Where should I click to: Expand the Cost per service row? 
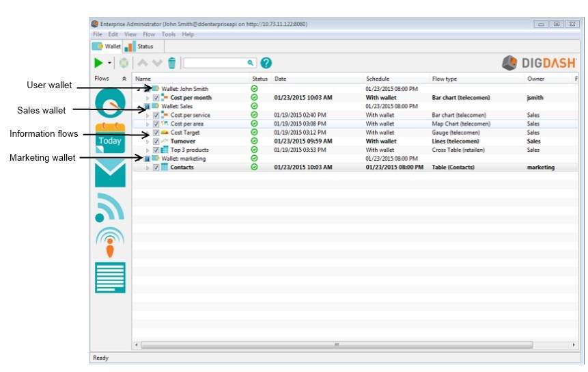148,116
